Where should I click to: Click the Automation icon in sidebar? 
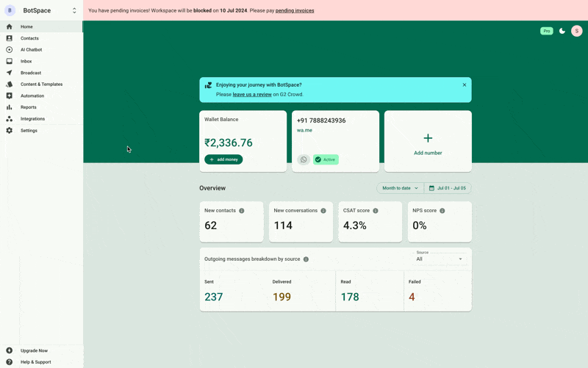click(10, 95)
